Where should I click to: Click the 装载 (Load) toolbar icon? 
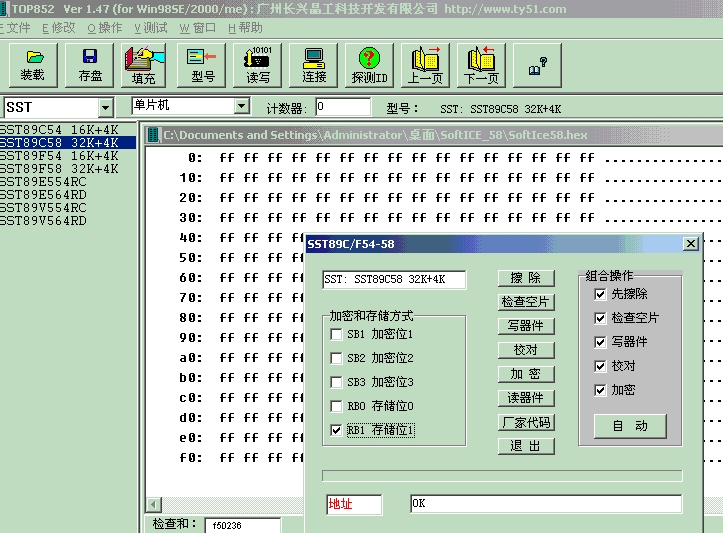(33, 65)
